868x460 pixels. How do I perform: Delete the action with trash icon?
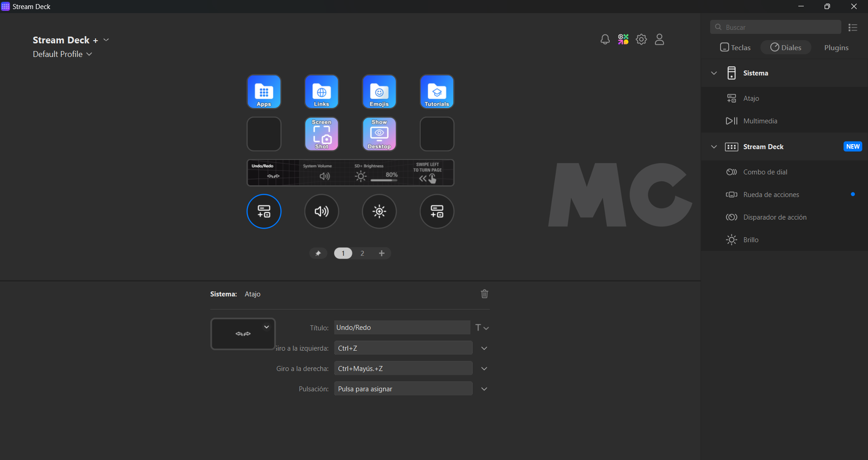484,294
